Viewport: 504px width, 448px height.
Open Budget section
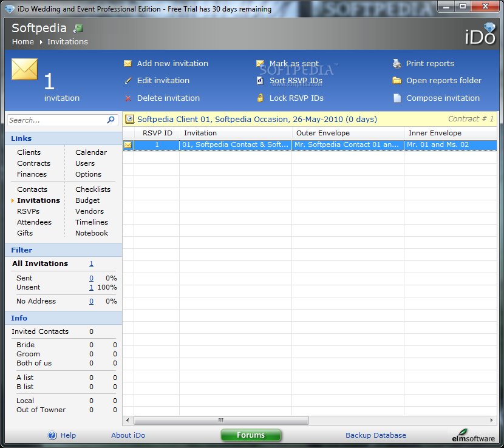[87, 200]
